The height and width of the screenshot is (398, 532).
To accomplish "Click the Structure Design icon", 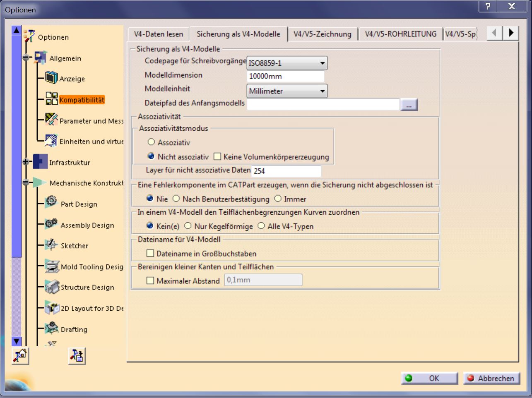I will point(52,287).
